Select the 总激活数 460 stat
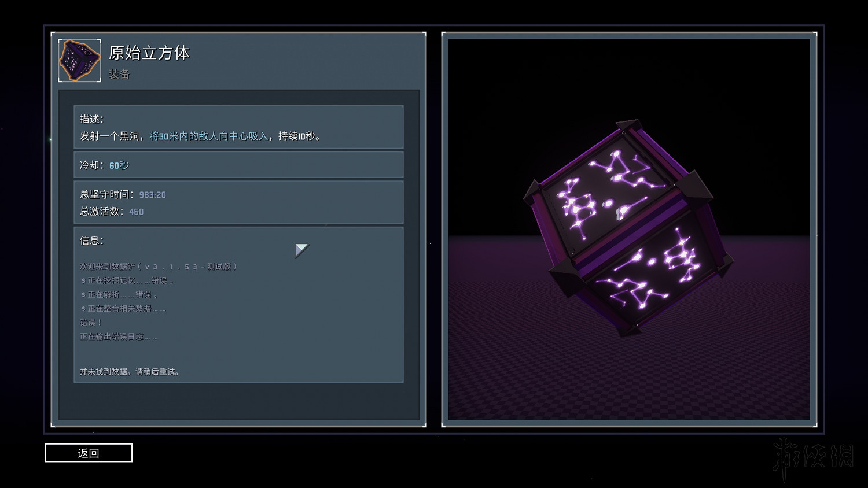 [x=112, y=212]
